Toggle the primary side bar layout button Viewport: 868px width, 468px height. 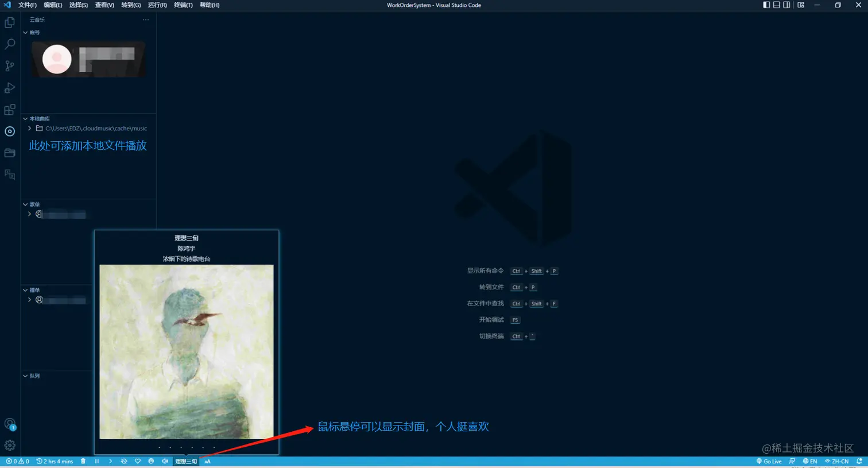[x=766, y=5]
